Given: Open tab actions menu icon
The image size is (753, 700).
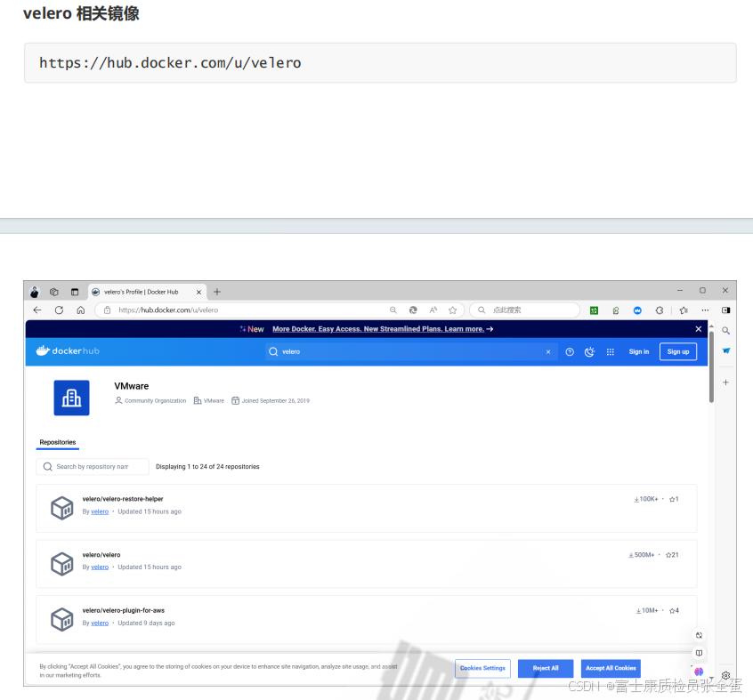Looking at the screenshot, I should click(75, 292).
